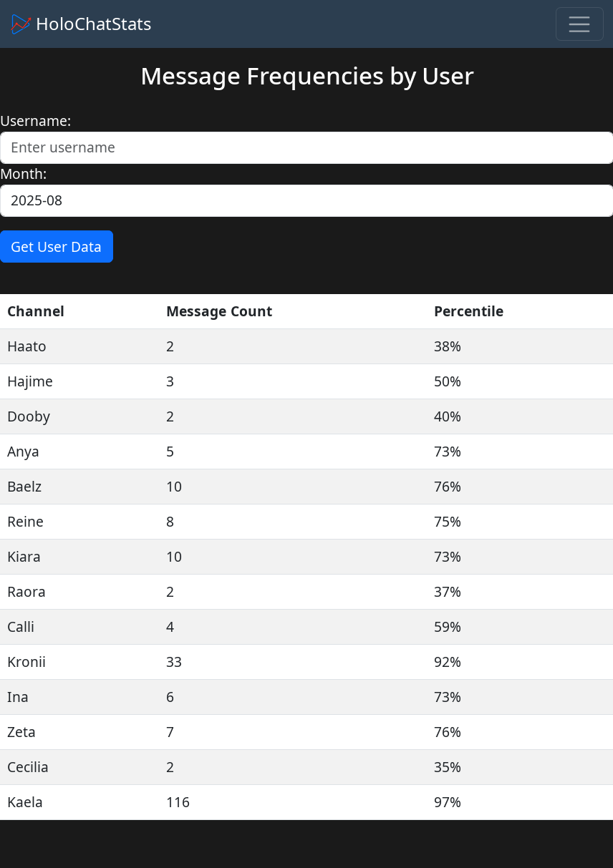Click the Message Frequencies by User heading
The width and height of the screenshot is (613, 868).
point(306,76)
